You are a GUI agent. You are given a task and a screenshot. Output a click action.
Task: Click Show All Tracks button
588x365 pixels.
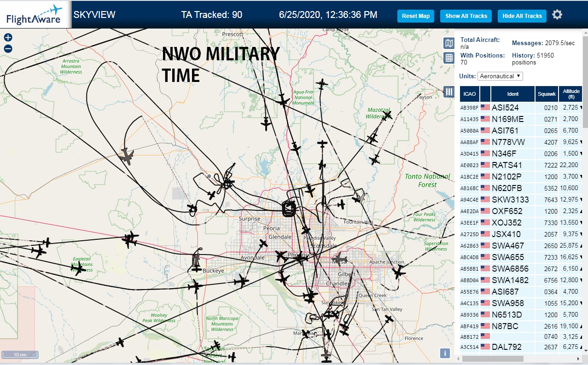click(x=466, y=16)
